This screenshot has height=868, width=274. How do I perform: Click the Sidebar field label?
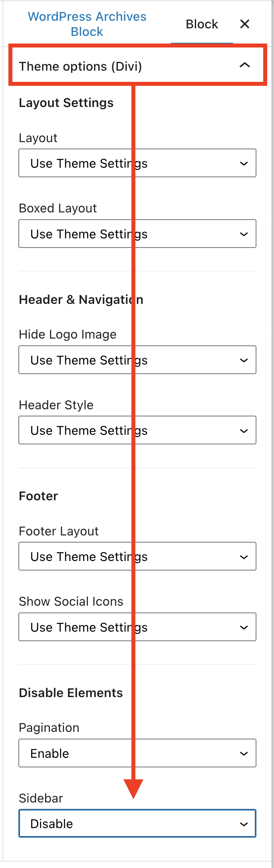[41, 798]
